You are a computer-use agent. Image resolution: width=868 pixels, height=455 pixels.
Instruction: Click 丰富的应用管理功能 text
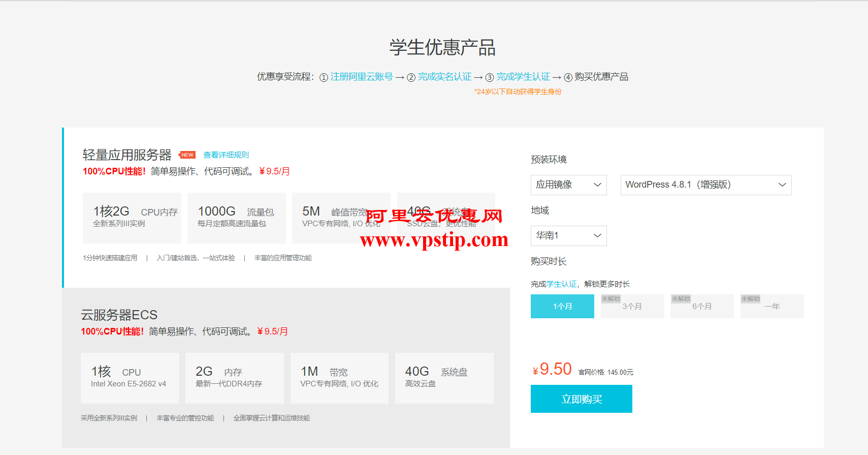click(x=283, y=258)
